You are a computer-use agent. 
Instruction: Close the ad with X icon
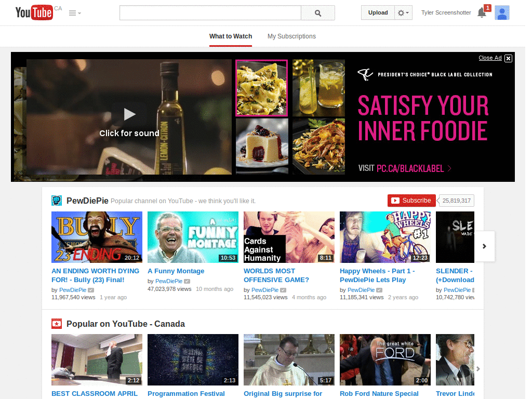click(x=508, y=58)
